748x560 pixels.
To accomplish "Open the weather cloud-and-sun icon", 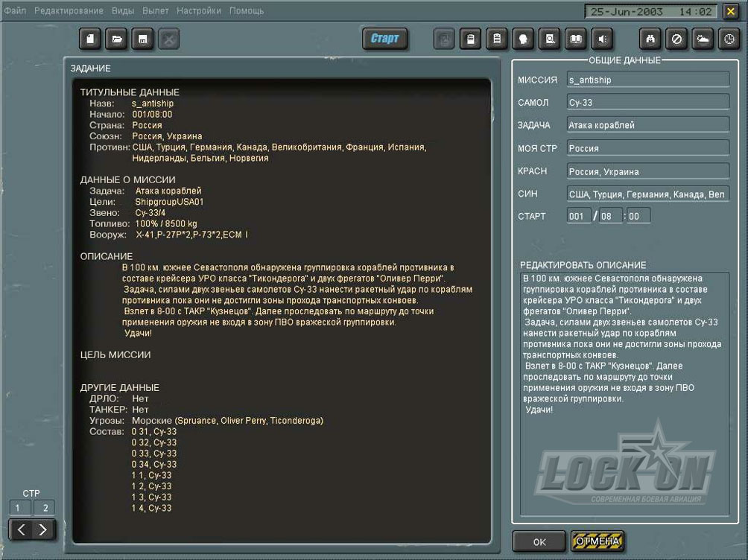I will (702, 39).
